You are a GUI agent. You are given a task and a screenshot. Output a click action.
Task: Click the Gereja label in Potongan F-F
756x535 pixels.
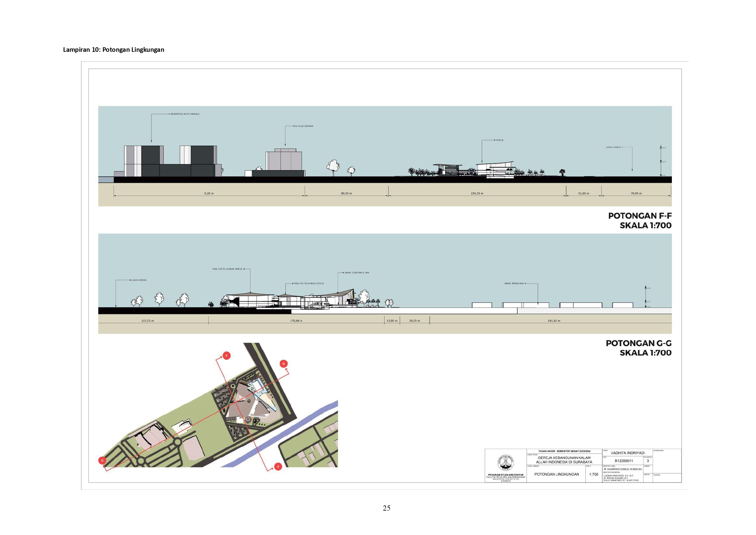pyautogui.click(x=499, y=140)
